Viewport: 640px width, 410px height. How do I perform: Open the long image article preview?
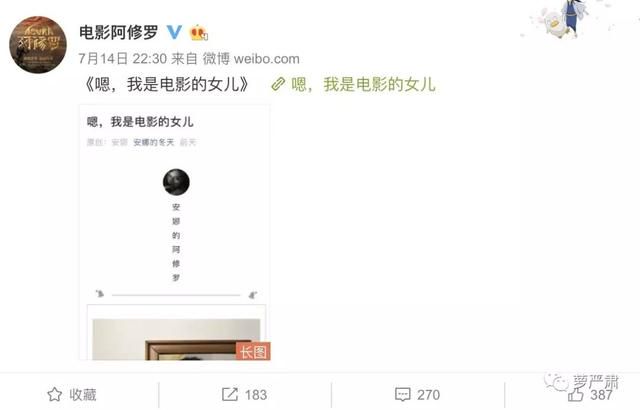click(174, 232)
